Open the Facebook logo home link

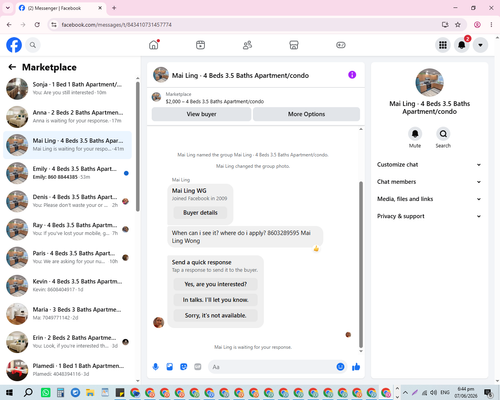(14, 45)
